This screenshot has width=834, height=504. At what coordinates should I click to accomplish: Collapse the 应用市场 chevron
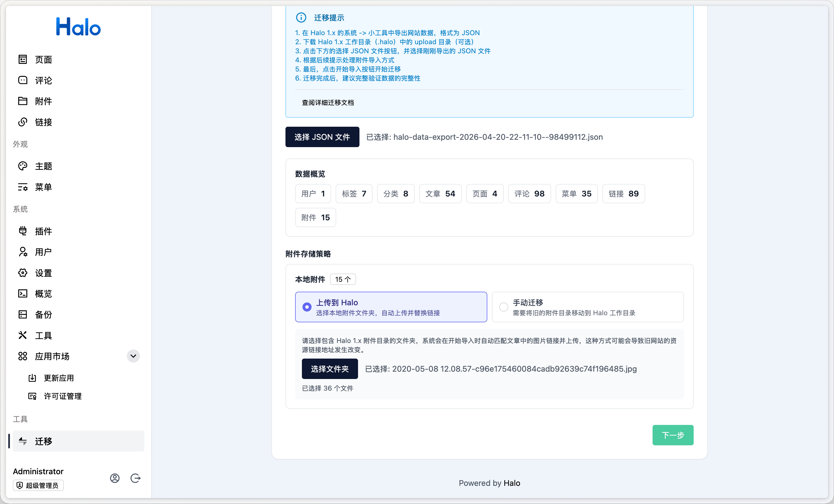pyautogui.click(x=133, y=356)
